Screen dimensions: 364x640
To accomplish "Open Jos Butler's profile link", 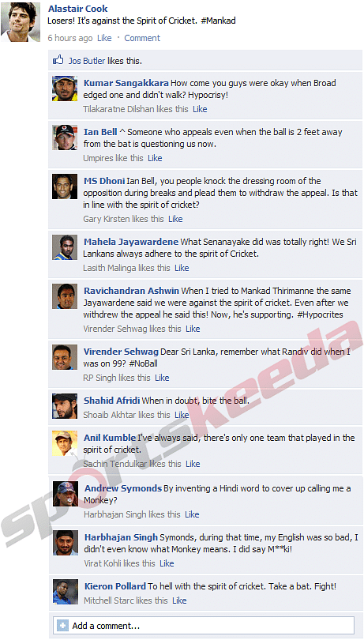I will (x=87, y=61).
